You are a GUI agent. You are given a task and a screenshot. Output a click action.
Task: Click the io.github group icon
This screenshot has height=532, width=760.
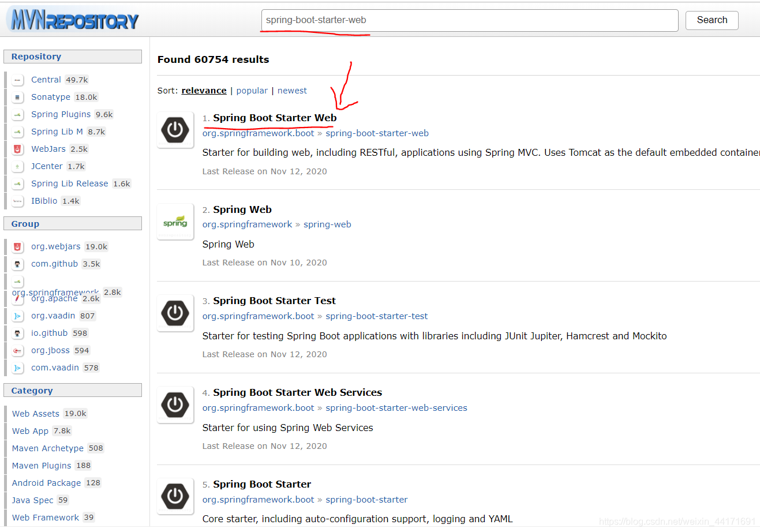17,334
